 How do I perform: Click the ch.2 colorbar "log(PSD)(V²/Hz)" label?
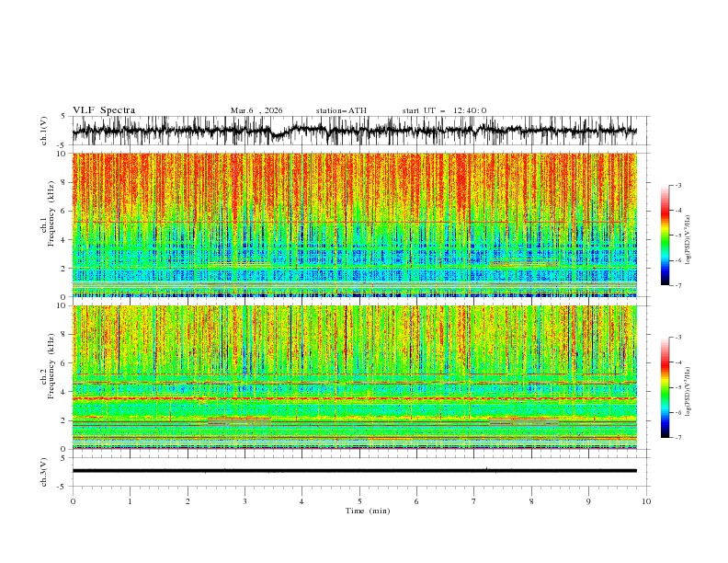point(688,392)
